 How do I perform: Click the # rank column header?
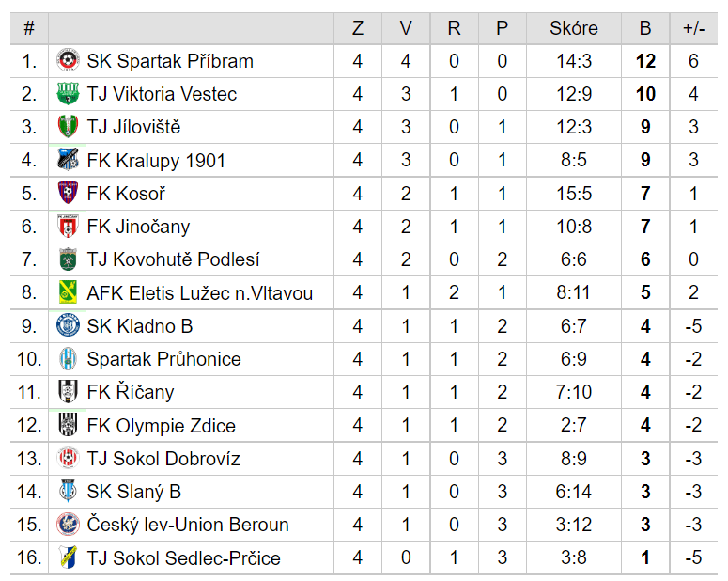point(29,28)
